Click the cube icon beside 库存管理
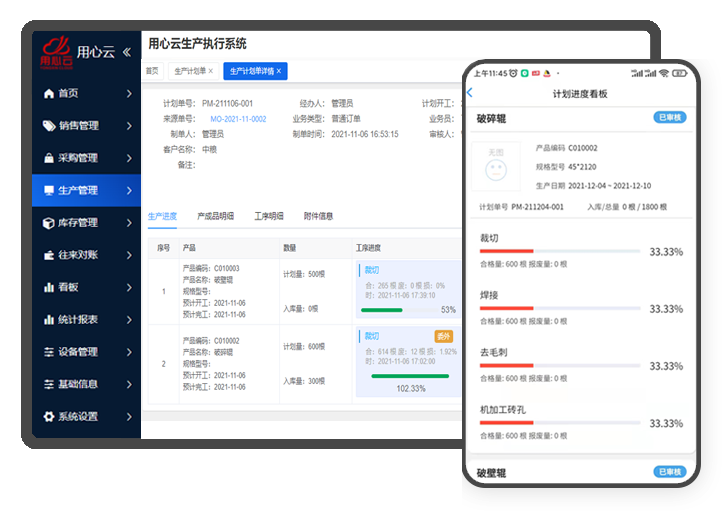The width and height of the screenshot is (722, 511). pyautogui.click(x=48, y=223)
